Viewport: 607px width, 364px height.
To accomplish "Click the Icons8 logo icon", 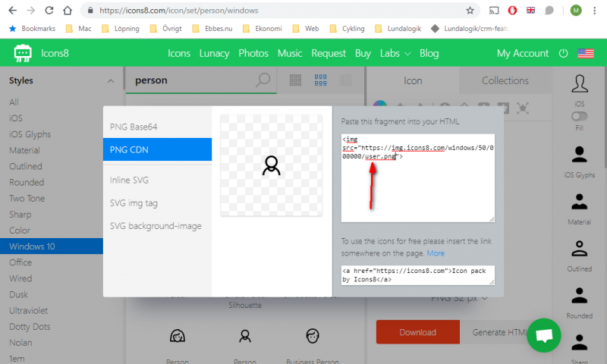I will coord(23,53).
